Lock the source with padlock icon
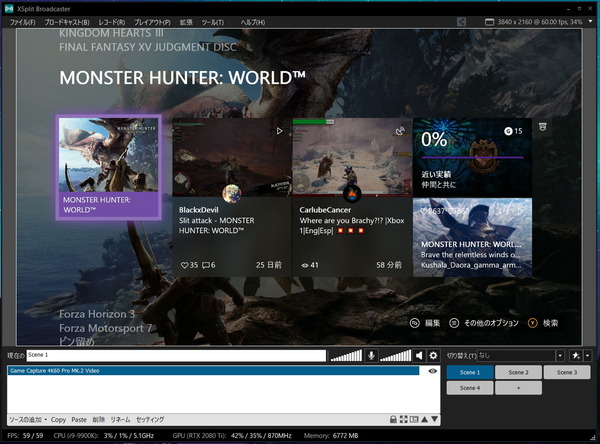This screenshot has height=444, width=600. pos(393,419)
